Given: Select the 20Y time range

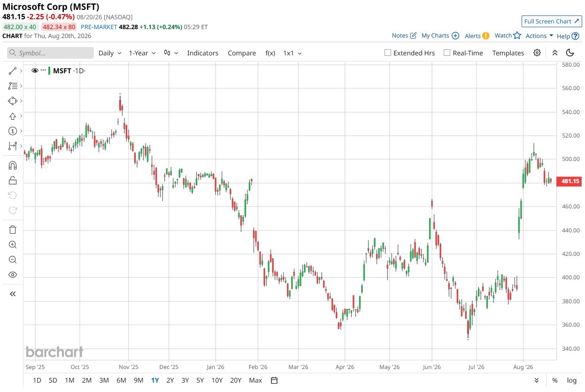Looking at the screenshot, I should point(236,380).
